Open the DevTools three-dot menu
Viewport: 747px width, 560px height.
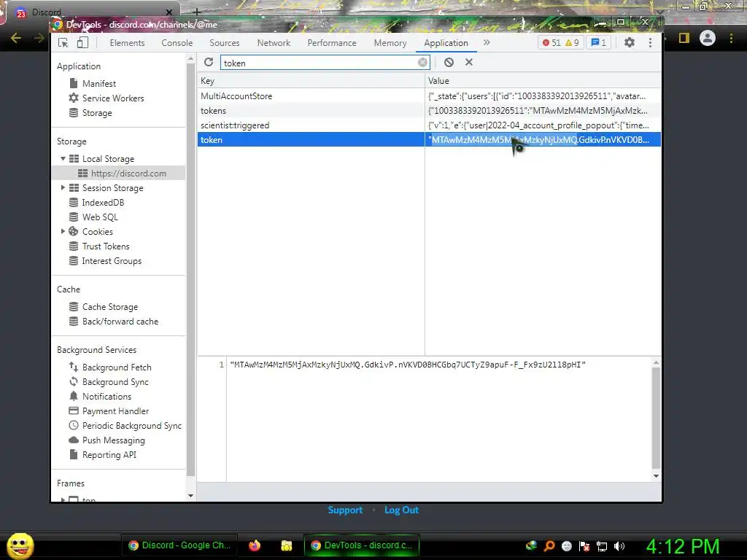[650, 43]
